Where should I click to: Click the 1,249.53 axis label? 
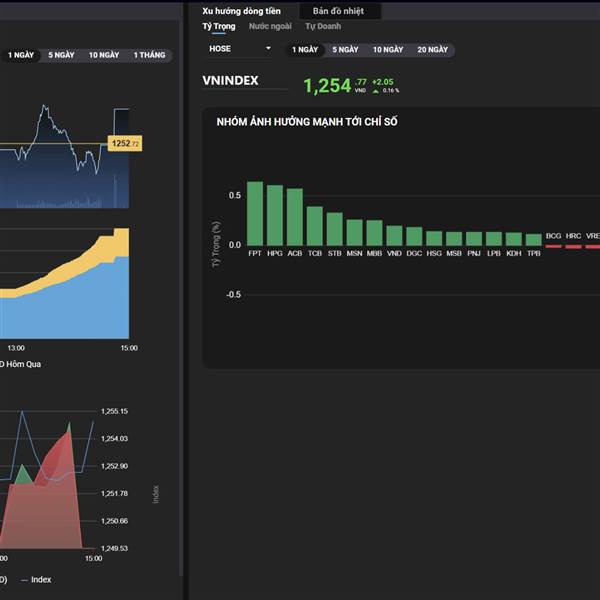[x=114, y=548]
